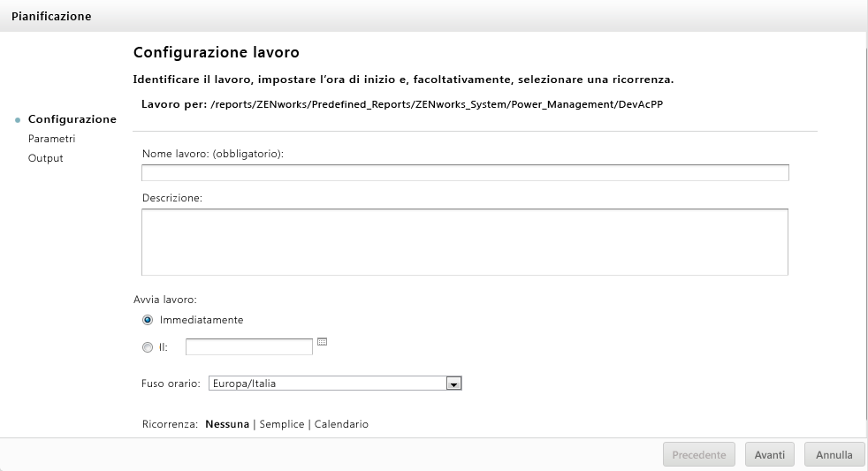Choose Semplice recurrence option
Viewport: 868px width, 471px height.
point(281,424)
